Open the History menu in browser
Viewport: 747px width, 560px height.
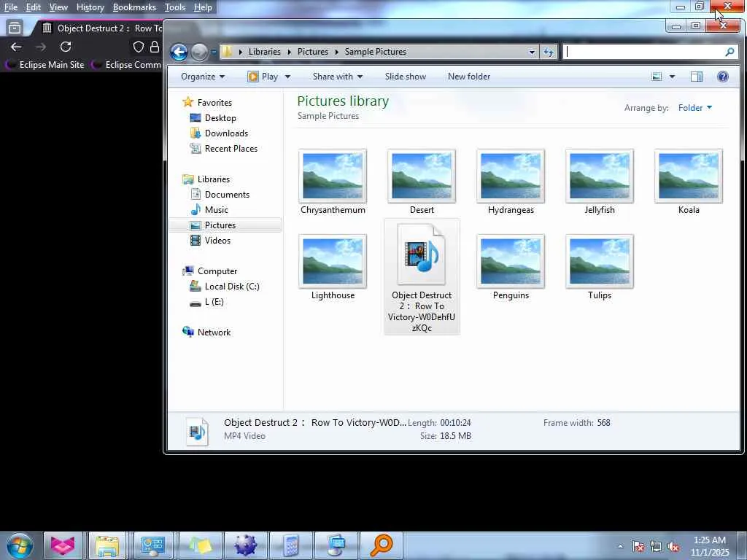pyautogui.click(x=90, y=7)
